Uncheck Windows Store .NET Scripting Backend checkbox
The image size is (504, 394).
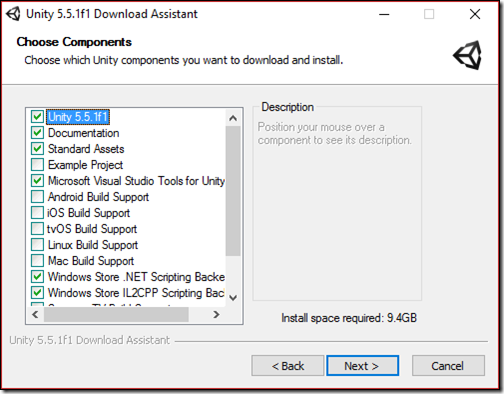coord(37,277)
